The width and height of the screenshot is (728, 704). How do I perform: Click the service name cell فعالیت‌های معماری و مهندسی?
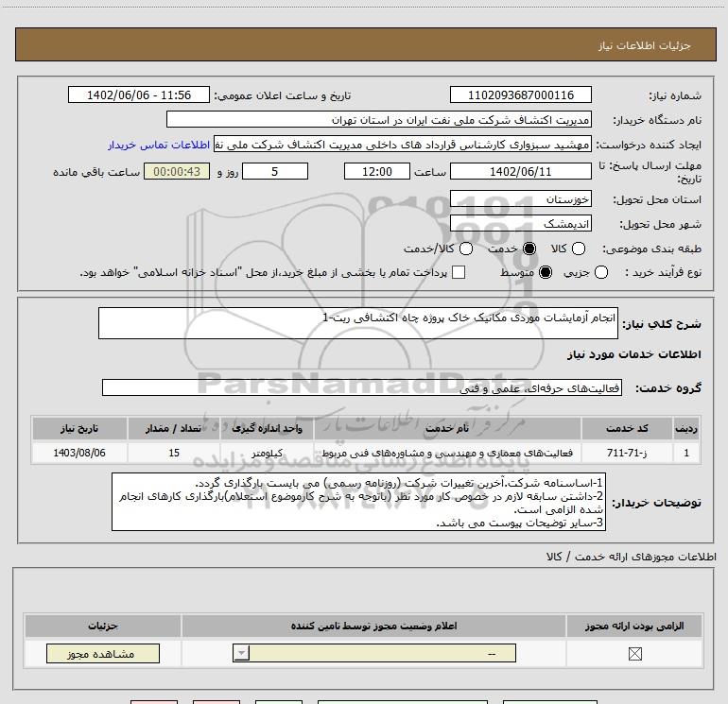[447, 453]
